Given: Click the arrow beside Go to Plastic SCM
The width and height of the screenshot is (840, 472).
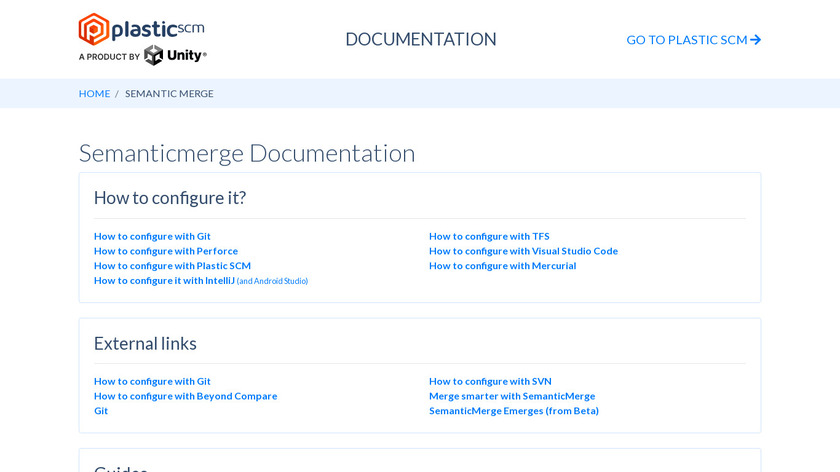Looking at the screenshot, I should [756, 40].
